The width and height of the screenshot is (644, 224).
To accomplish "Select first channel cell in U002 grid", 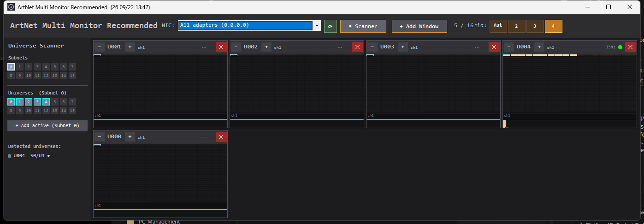I will pos(233,55).
